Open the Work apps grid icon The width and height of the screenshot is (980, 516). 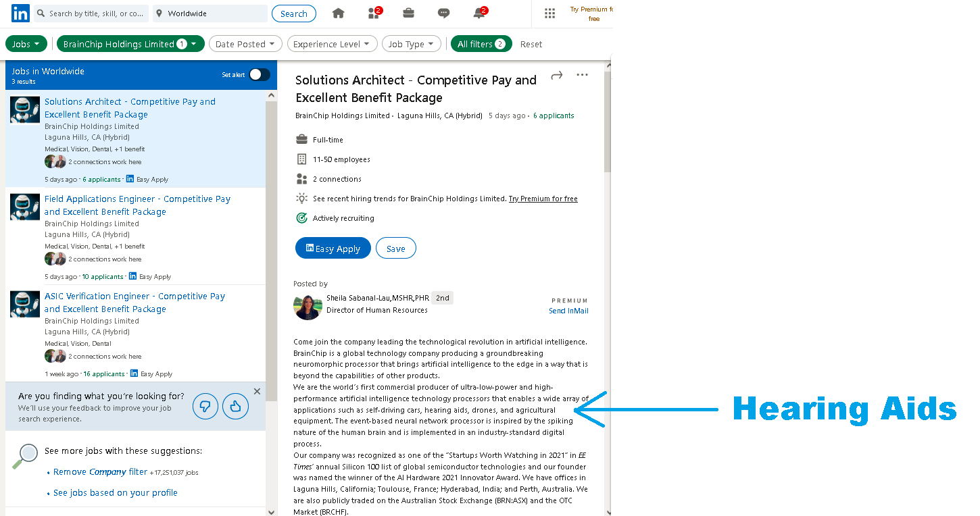550,14
